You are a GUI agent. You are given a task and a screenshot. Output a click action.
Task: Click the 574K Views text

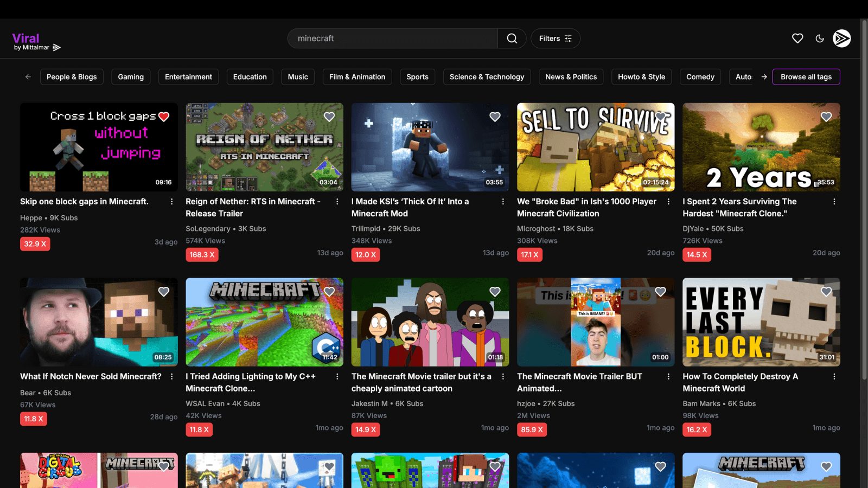click(x=205, y=241)
